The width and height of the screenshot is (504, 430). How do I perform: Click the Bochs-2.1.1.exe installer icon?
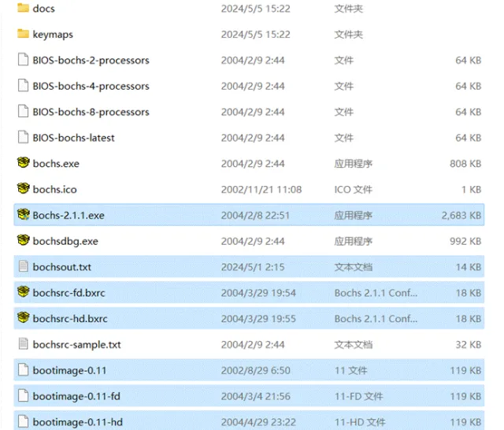[x=23, y=214]
